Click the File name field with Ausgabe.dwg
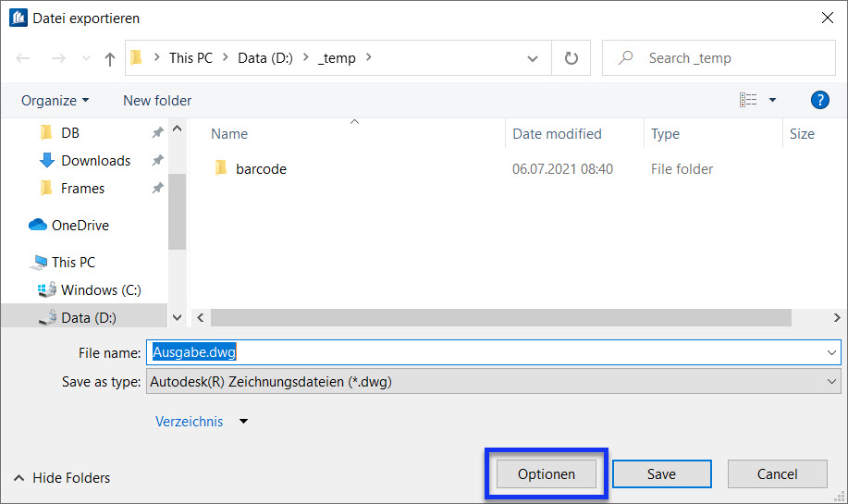Screen dimensions: 848x504 (x=493, y=352)
